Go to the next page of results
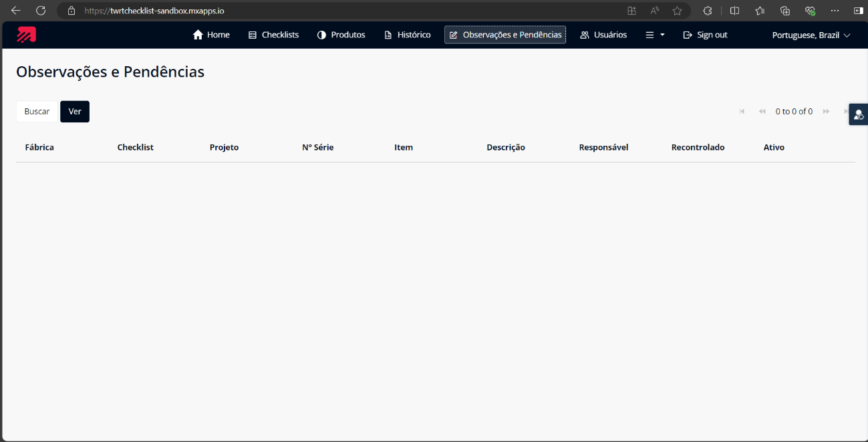The width and height of the screenshot is (868, 442). (x=827, y=112)
